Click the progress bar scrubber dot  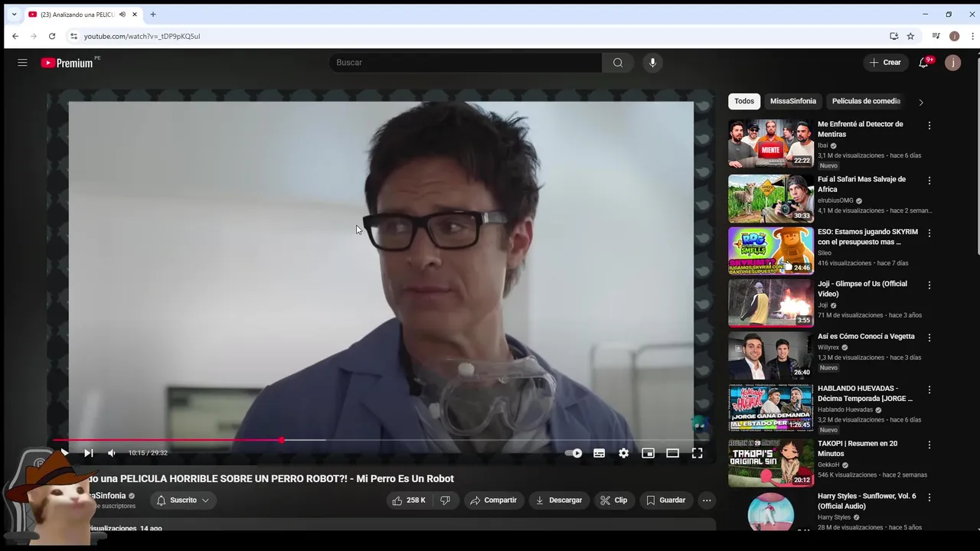pyautogui.click(x=282, y=440)
